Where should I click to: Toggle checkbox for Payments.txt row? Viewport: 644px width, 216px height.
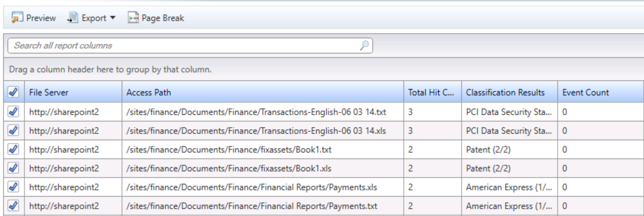[13, 206]
